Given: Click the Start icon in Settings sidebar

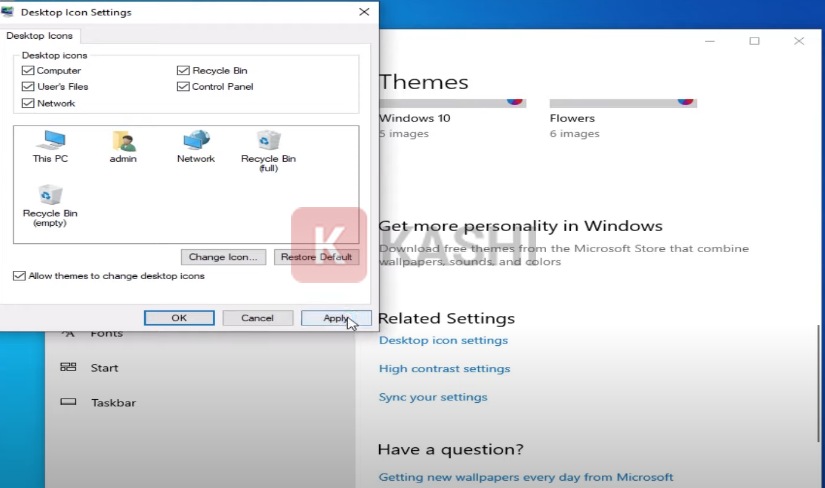Looking at the screenshot, I should [68, 367].
